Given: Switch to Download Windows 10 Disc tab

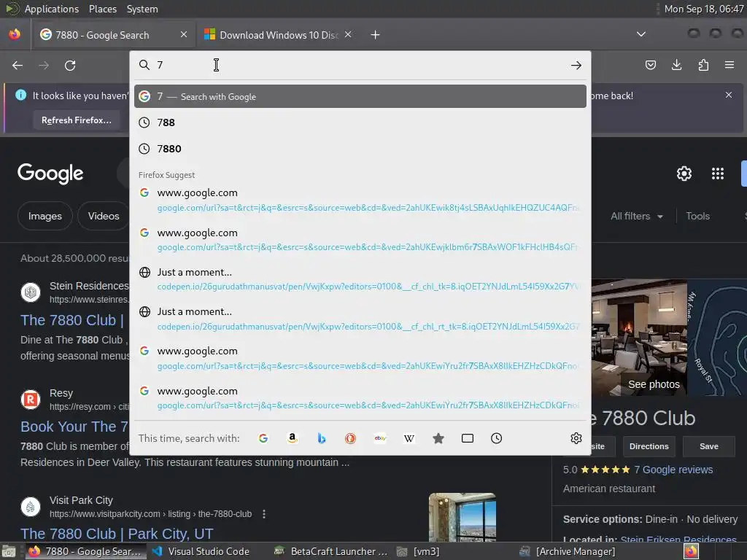Looking at the screenshot, I should [x=278, y=35].
